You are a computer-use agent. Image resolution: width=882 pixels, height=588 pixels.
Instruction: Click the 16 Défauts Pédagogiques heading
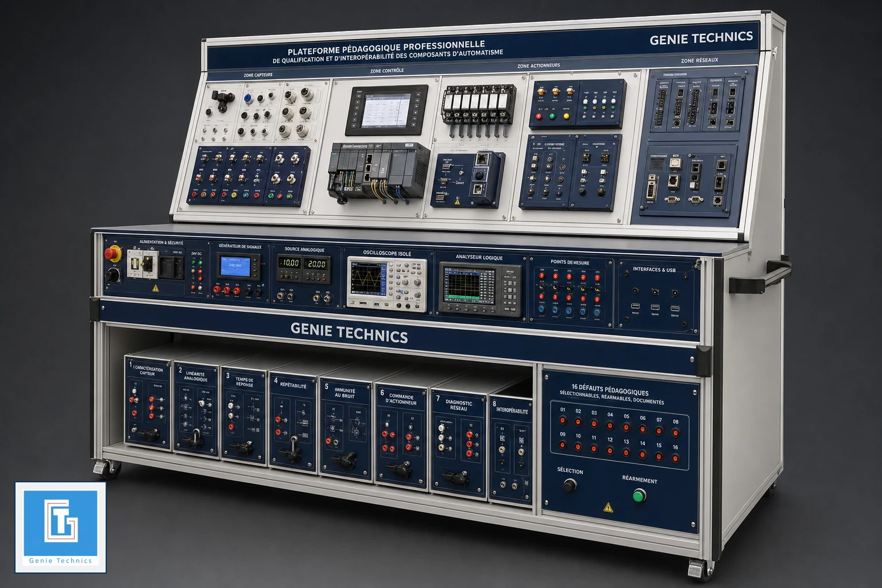coord(610,390)
